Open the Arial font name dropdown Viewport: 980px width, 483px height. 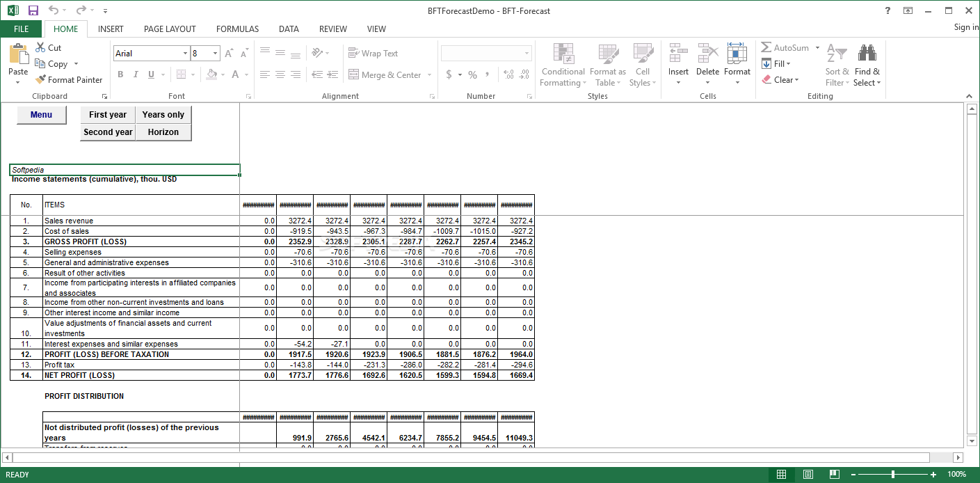(186, 54)
